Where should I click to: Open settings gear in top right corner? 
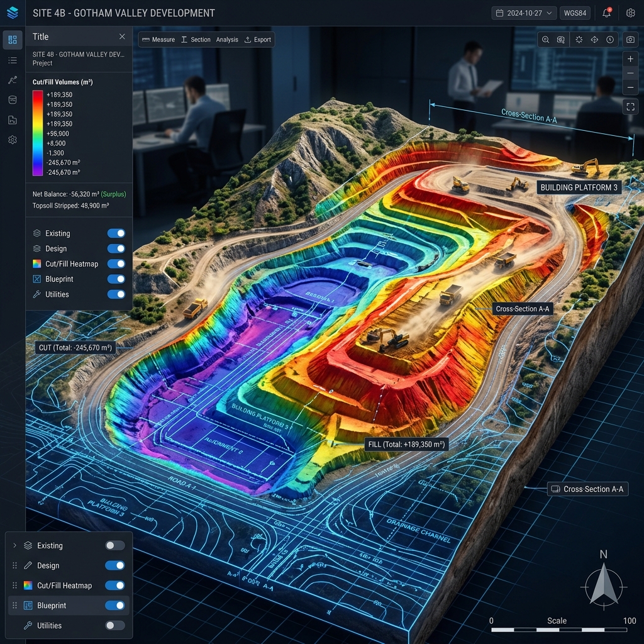tap(630, 13)
